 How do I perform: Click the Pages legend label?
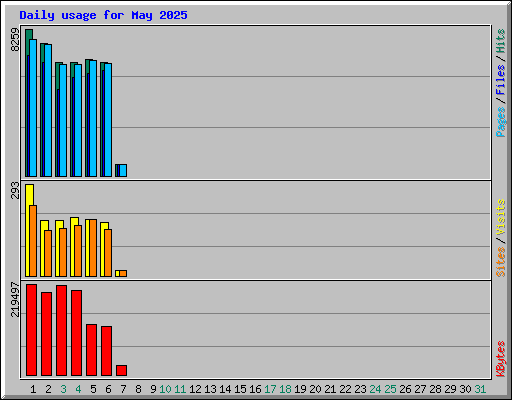501,122
